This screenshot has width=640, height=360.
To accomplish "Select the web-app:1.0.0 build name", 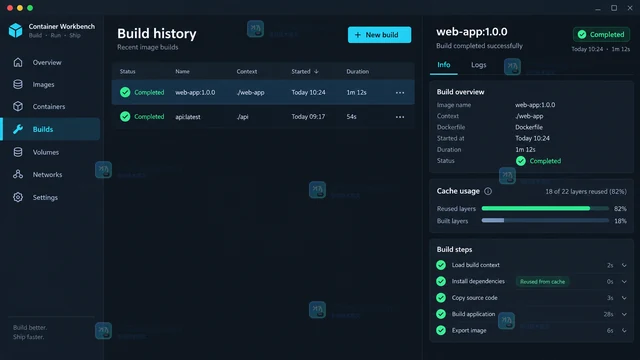I will 195,93.
